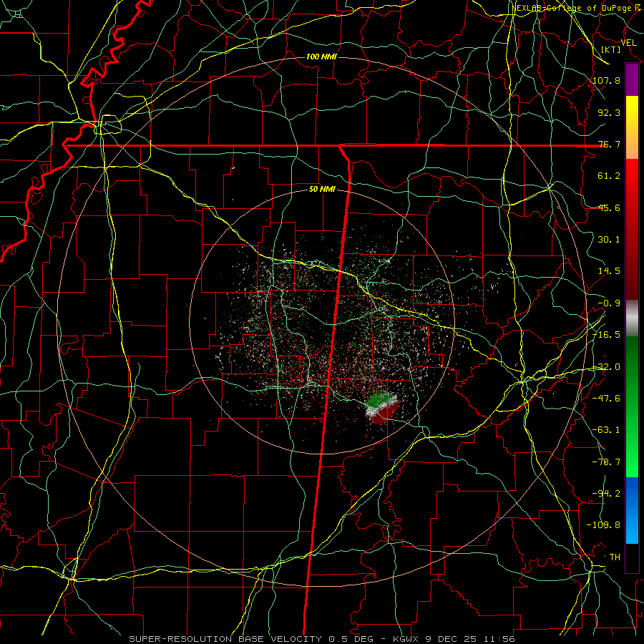This screenshot has width=644, height=644.
Task: Click the green-red velocity couplet near radar center
Action: [x=382, y=406]
